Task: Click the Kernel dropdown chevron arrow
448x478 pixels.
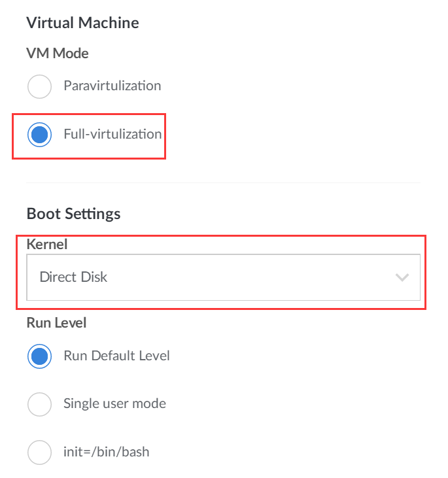Action: pyautogui.click(x=402, y=277)
